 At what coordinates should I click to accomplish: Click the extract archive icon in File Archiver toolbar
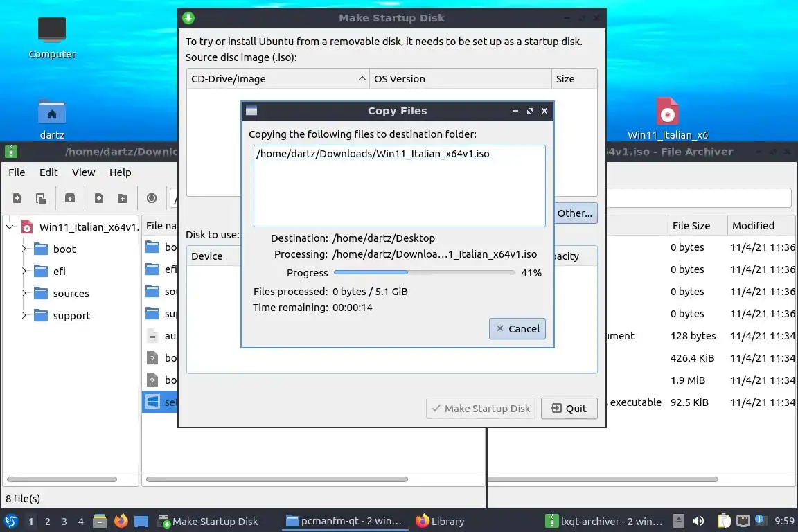pos(70,198)
